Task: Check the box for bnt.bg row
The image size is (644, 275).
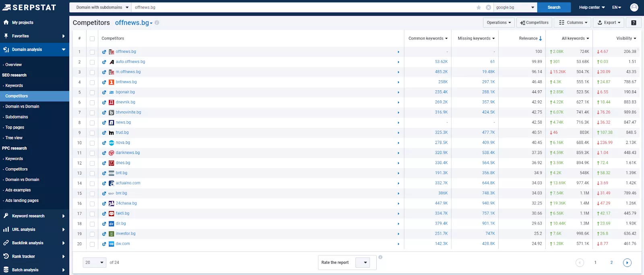Action: [92, 173]
